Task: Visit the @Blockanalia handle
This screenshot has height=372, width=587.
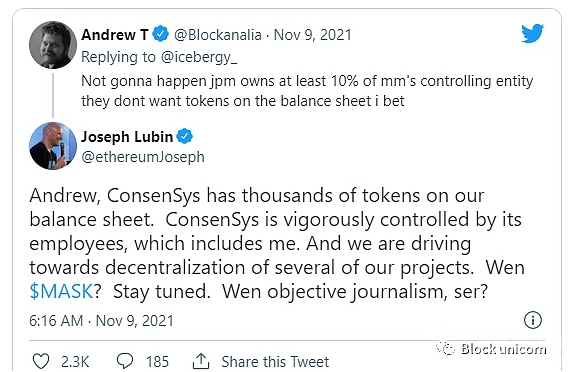Action: pyautogui.click(x=218, y=35)
